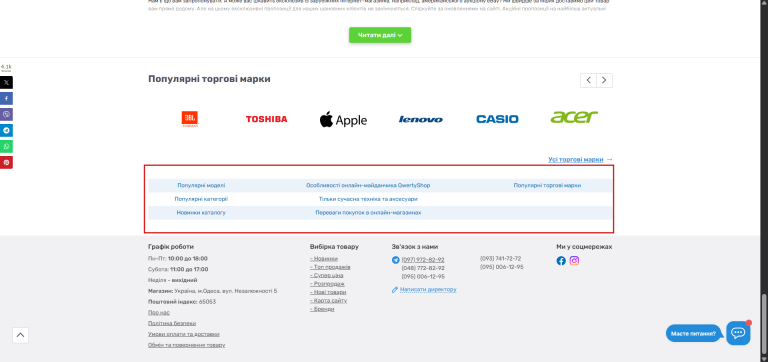768x362 pixels.
Task: Open footer Нові товари link
Action: click(327, 292)
